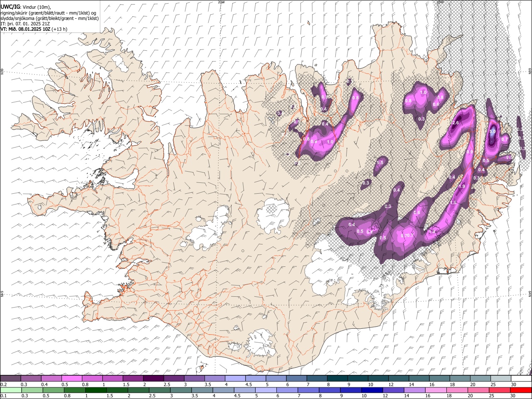The width and height of the screenshot is (532, 399).
Task: Click the "rigning/skúrir" description line
Action: coord(49,13)
